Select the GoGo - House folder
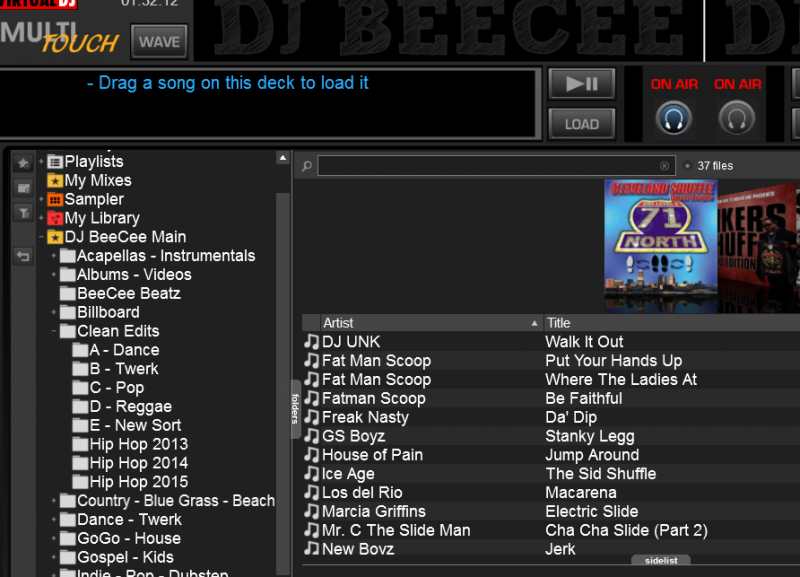This screenshot has height=577, width=800. point(120,539)
